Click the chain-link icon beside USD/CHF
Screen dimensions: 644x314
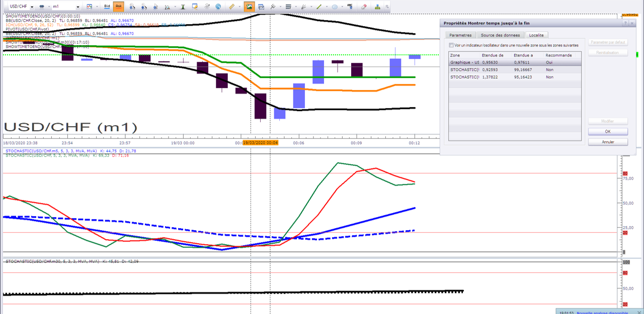[x=41, y=7]
